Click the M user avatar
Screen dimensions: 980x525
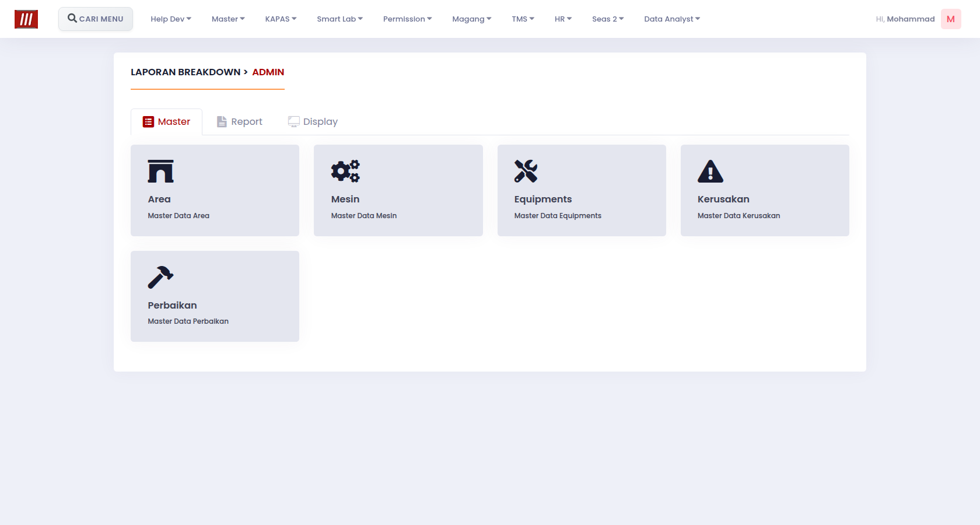pos(951,19)
